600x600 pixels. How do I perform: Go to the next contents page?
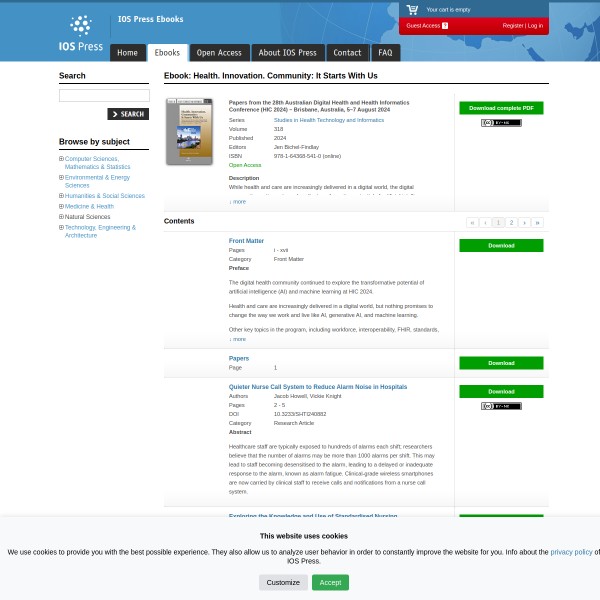(524, 222)
